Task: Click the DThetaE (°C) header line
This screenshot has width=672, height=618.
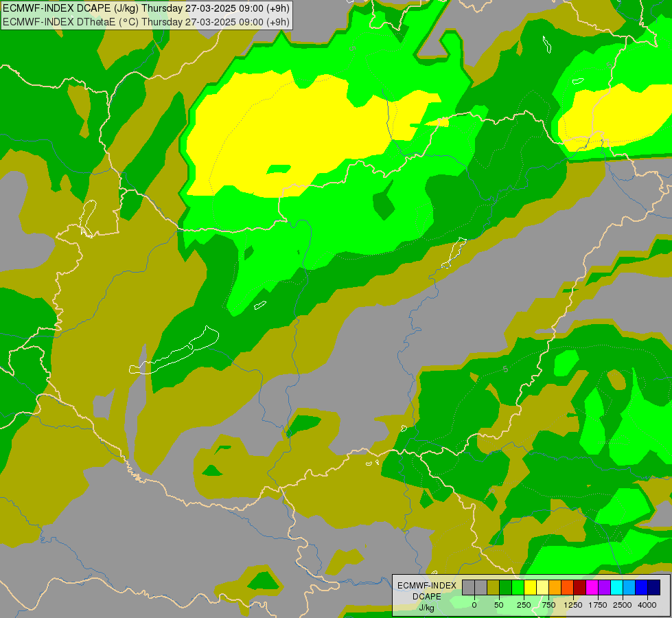Action: (x=146, y=22)
